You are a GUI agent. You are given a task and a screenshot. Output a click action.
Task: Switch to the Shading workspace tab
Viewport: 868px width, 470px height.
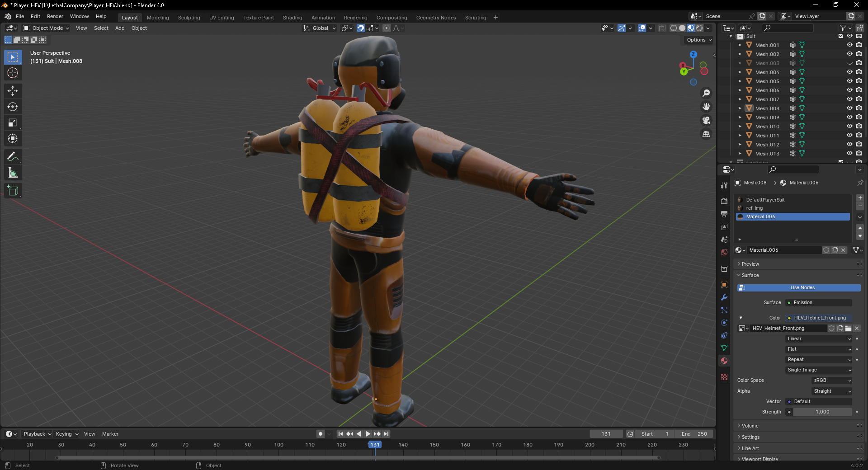[x=292, y=18]
